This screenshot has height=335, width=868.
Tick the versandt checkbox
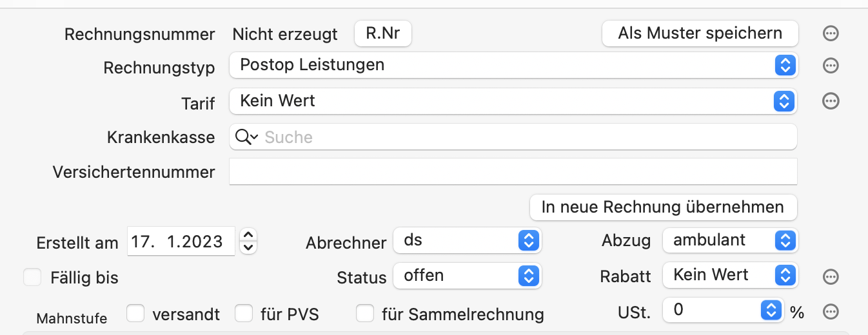pyautogui.click(x=135, y=313)
